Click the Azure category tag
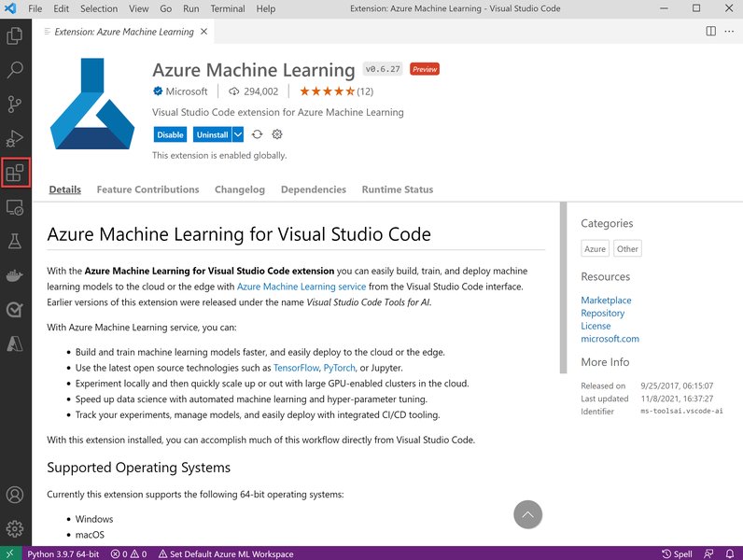The height and width of the screenshot is (560, 743). pyautogui.click(x=596, y=248)
